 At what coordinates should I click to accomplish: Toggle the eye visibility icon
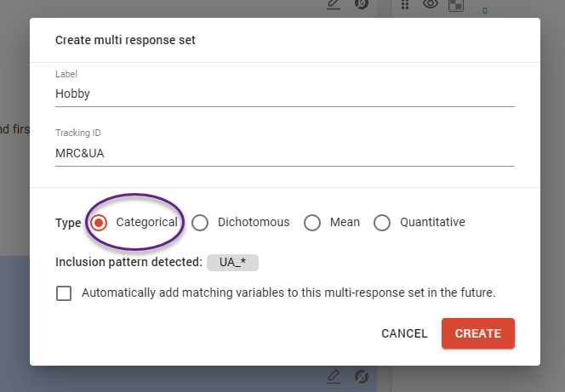pyautogui.click(x=431, y=5)
